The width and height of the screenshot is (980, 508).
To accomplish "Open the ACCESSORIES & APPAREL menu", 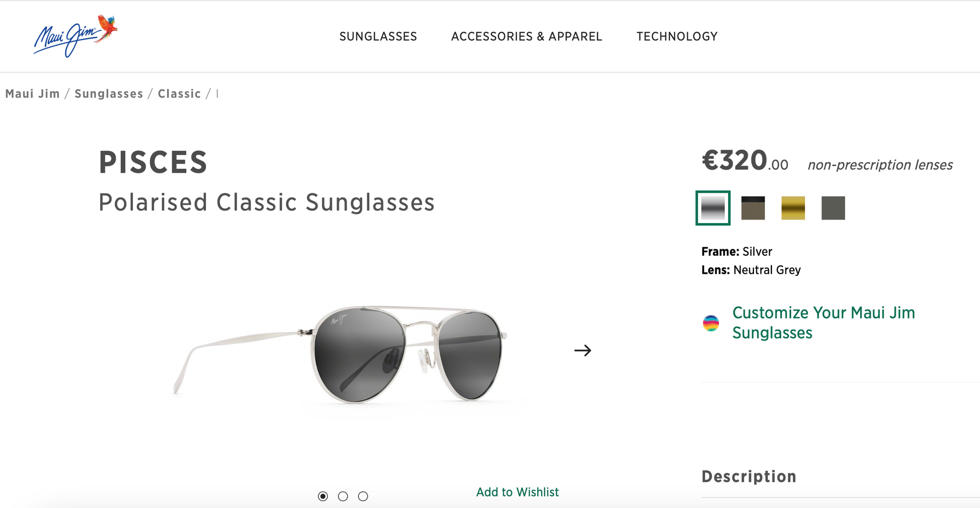I will point(526,36).
